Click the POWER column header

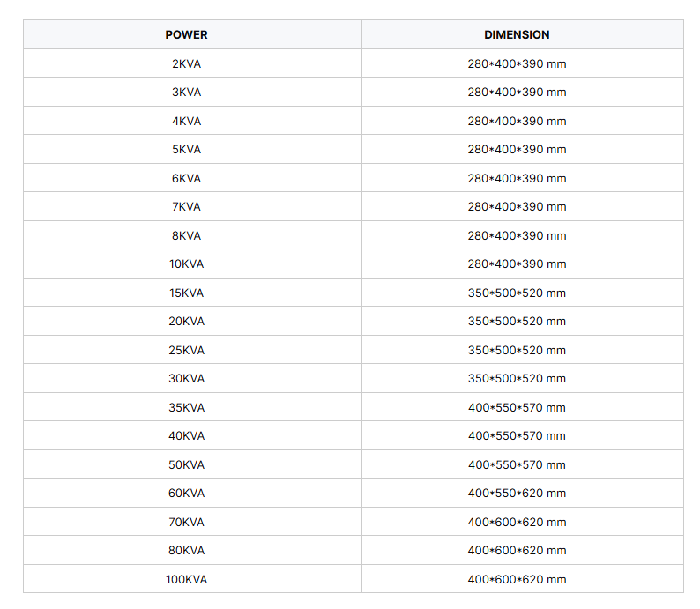[x=186, y=35]
